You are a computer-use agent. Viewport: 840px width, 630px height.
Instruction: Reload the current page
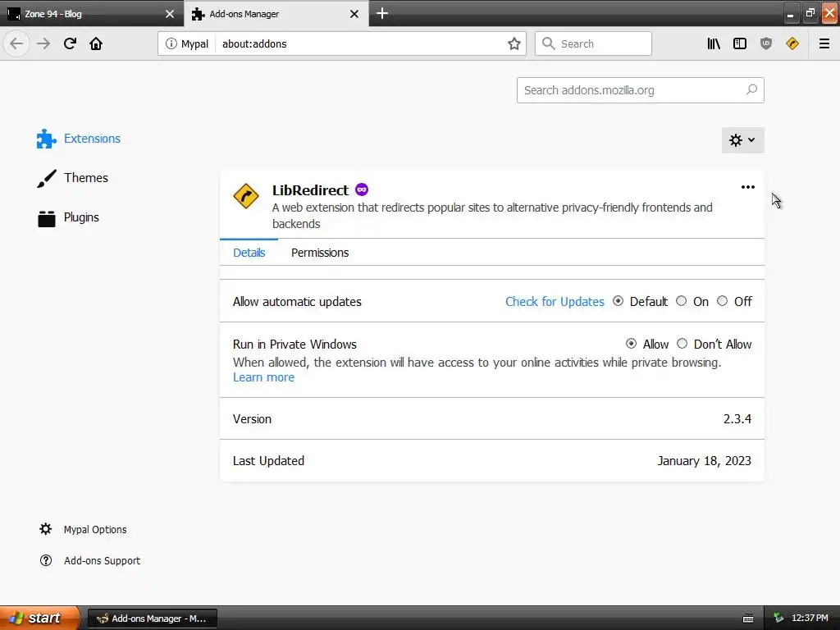coord(70,43)
